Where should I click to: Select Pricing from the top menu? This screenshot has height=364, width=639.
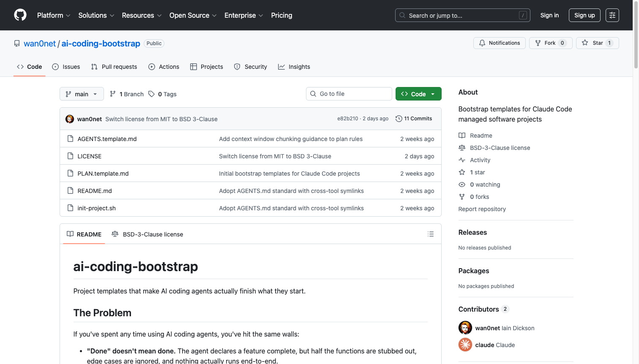281,15
